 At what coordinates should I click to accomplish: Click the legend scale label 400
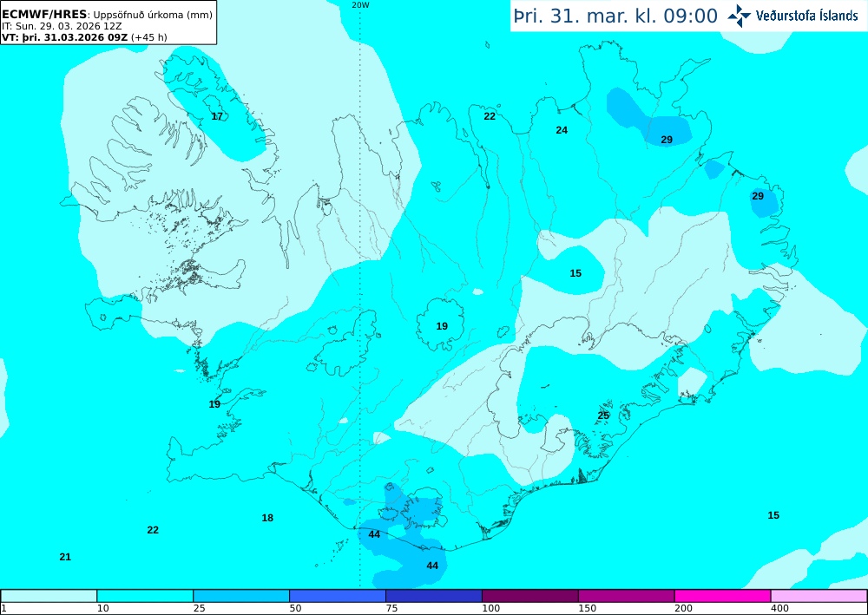(779, 608)
